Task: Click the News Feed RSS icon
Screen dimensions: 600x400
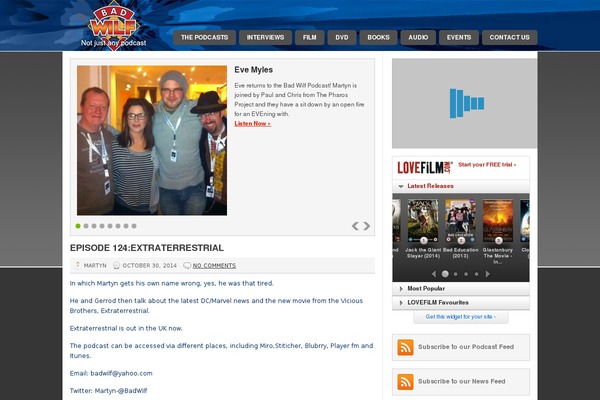Action: pyautogui.click(x=405, y=382)
